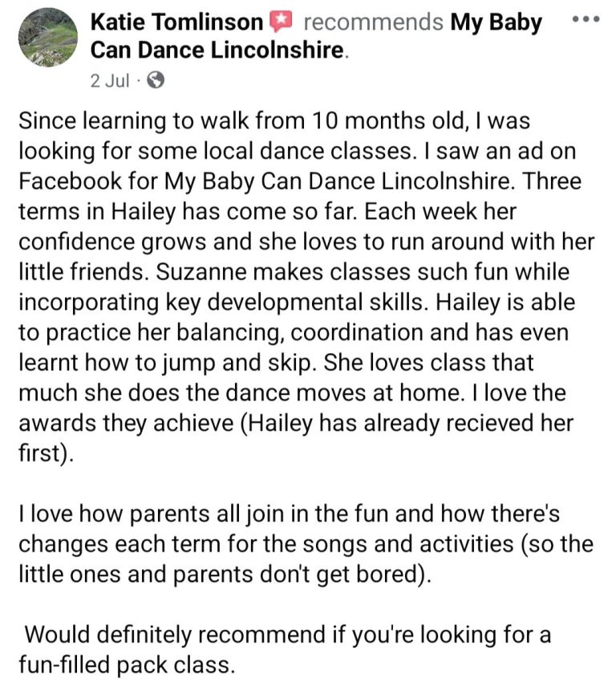The height and width of the screenshot is (691, 616).
Task: Open the 'My Baby' page link in header
Action: click(496, 23)
